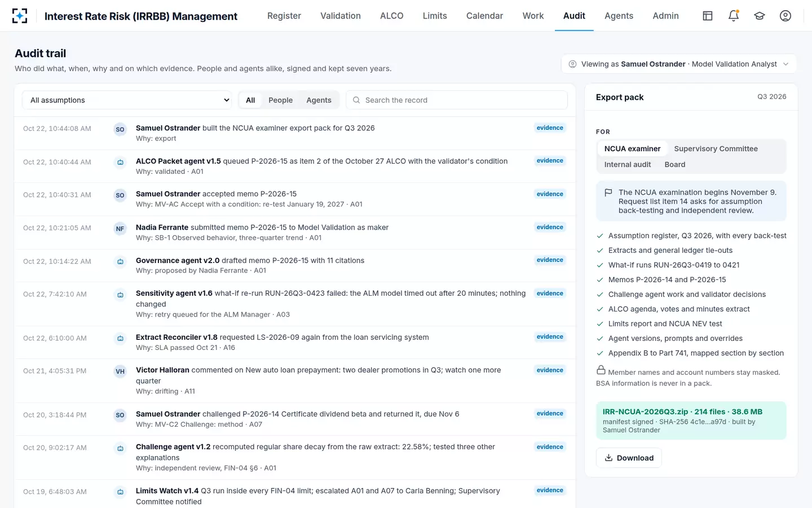Open the Admin tab
The image size is (812, 508).
[x=665, y=16]
